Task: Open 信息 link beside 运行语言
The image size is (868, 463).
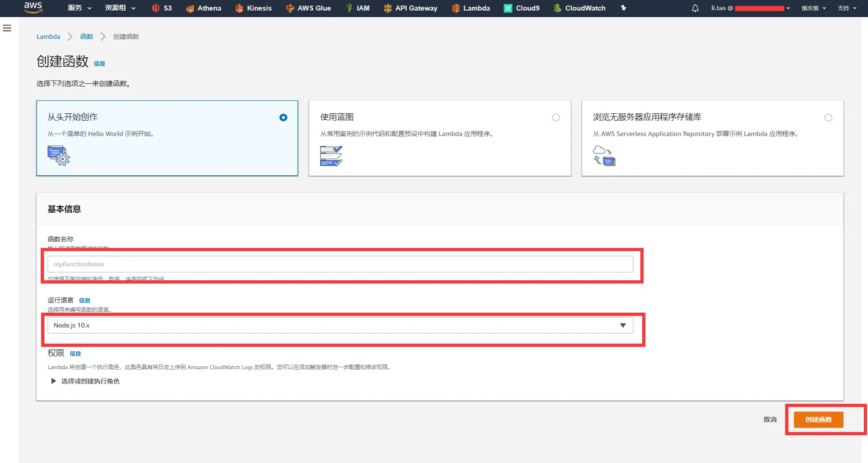Action: [x=85, y=301]
